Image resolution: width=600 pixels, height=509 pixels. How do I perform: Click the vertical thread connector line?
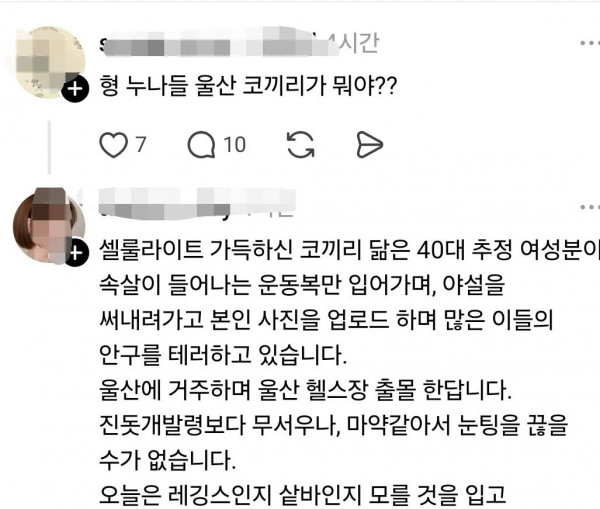click(x=49, y=147)
